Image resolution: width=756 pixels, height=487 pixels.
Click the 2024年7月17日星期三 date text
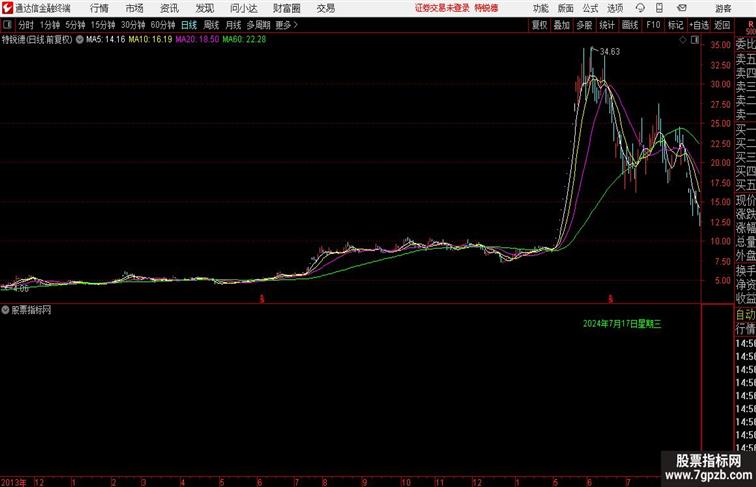click(x=622, y=324)
